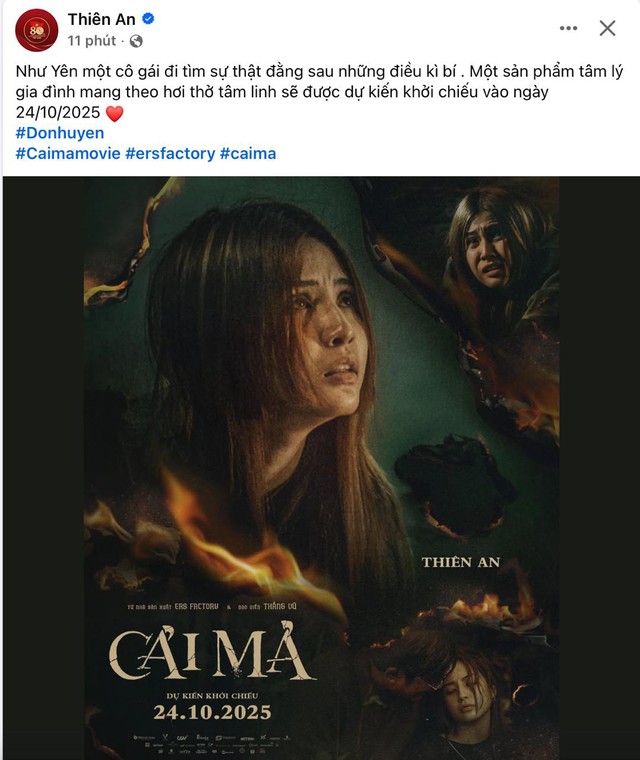Open the Cải Mả movie poster image
This screenshot has width=640, height=760.
point(321,468)
